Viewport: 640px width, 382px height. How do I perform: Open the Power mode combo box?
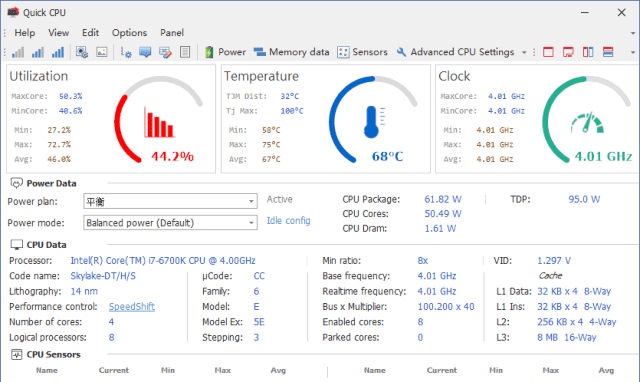[170, 222]
